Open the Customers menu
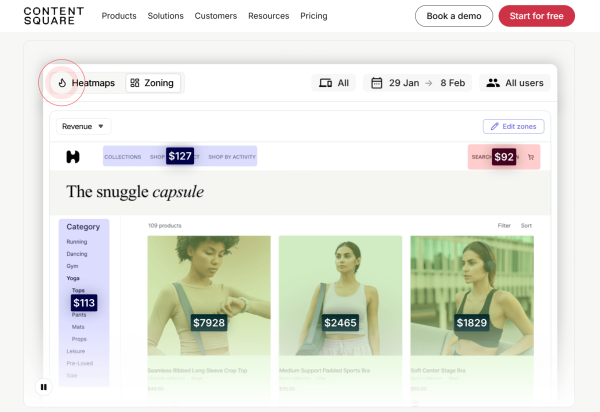This screenshot has height=412, width=600. (216, 16)
